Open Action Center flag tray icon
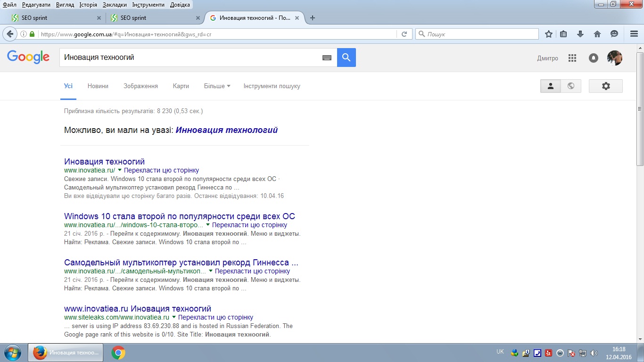 [571, 353]
